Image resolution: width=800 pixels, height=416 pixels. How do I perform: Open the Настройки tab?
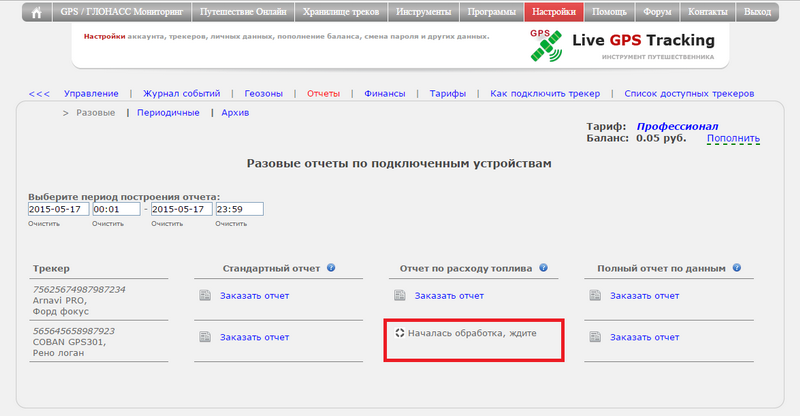[x=553, y=13]
